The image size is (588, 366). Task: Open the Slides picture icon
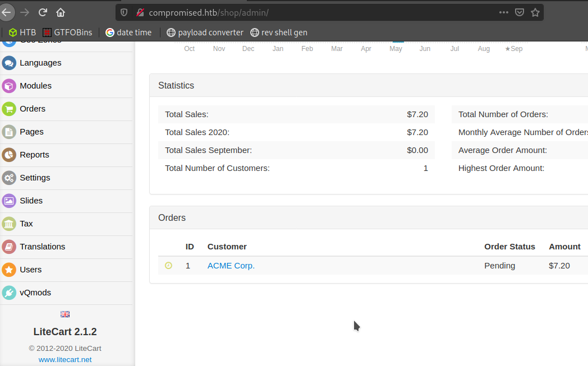[9, 201]
